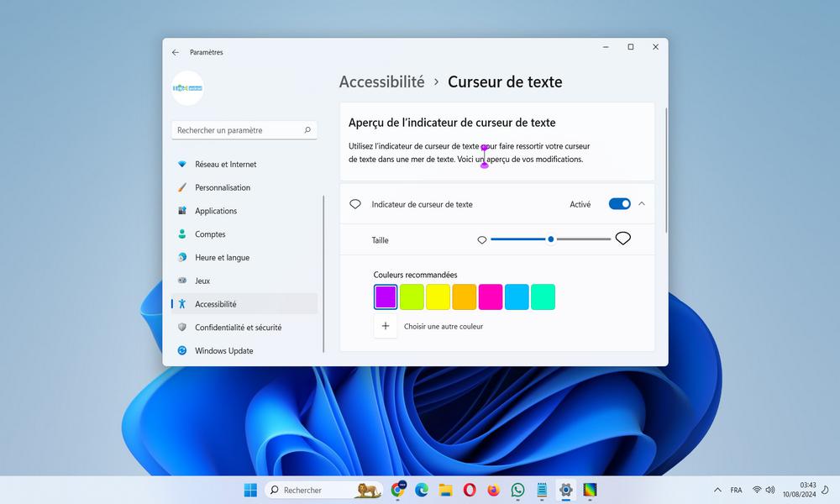Turn off the Indicateur de curseur de texte toggle
The height and width of the screenshot is (504, 840).
619,204
